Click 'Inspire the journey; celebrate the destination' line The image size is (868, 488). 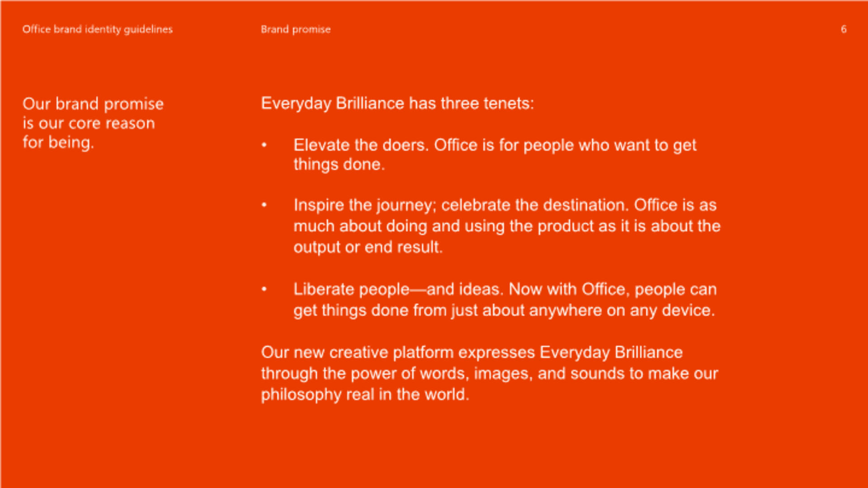pyautogui.click(x=505, y=205)
